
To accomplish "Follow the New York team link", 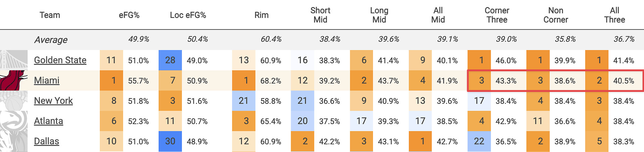I will (53, 101).
